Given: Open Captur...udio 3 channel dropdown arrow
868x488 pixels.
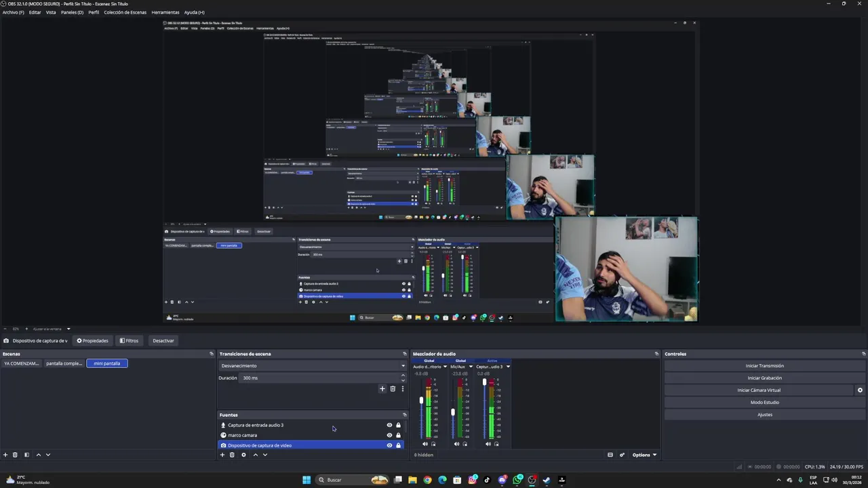Looking at the screenshot, I should (x=508, y=367).
